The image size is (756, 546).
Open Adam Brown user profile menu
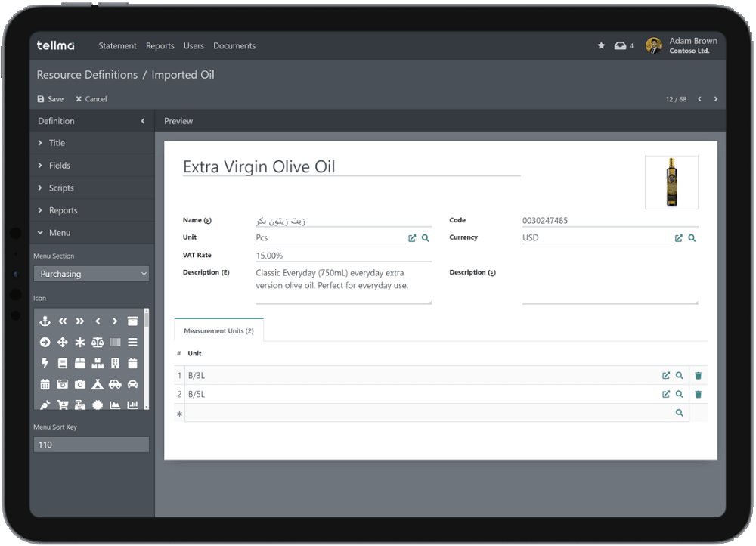click(x=682, y=46)
